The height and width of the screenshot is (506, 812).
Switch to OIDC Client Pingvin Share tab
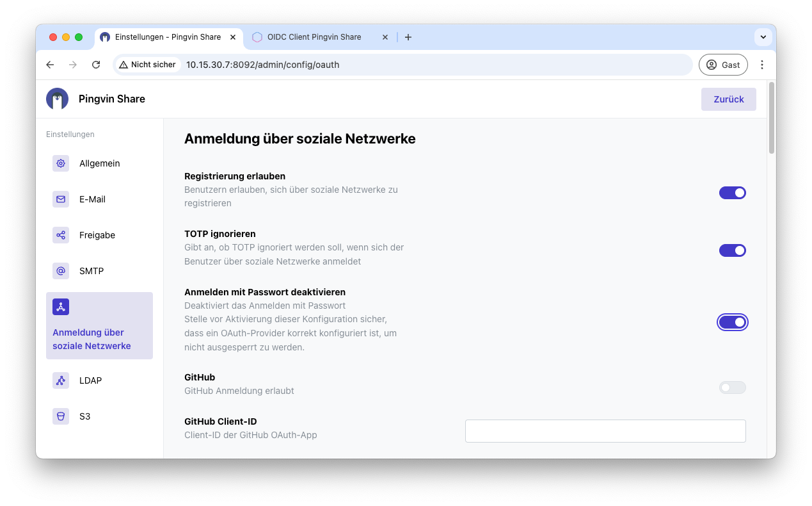tap(314, 37)
